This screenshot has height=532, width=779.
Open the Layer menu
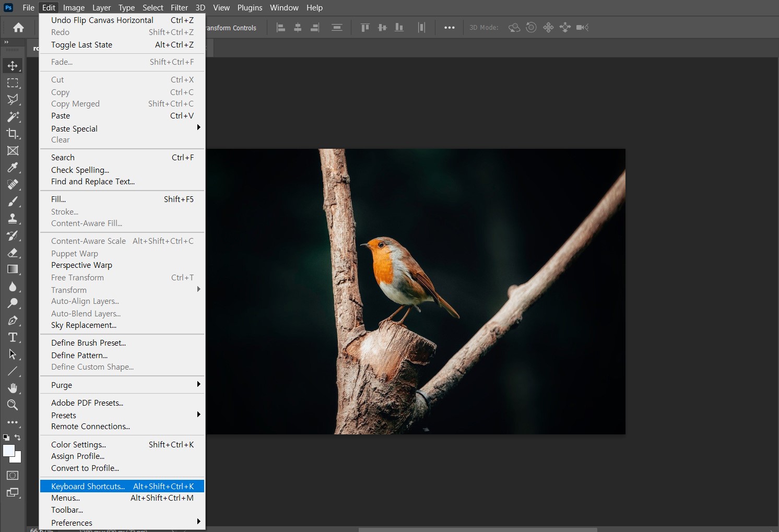101,7
